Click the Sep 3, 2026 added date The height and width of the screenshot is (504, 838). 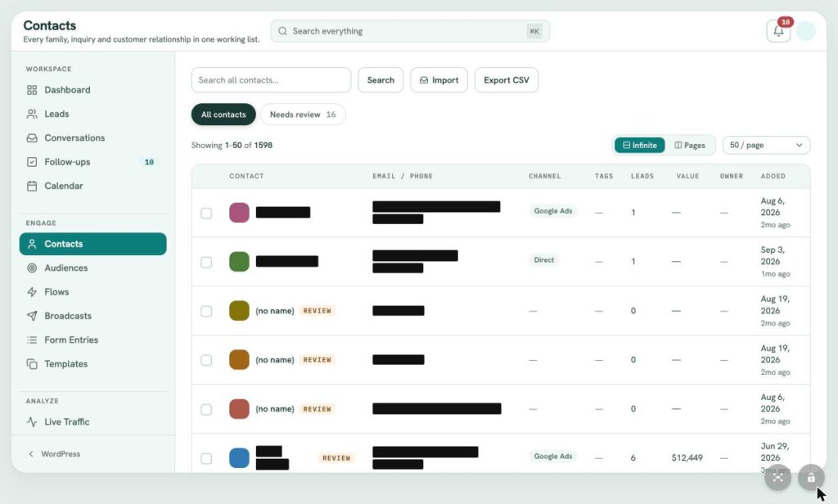click(x=773, y=255)
